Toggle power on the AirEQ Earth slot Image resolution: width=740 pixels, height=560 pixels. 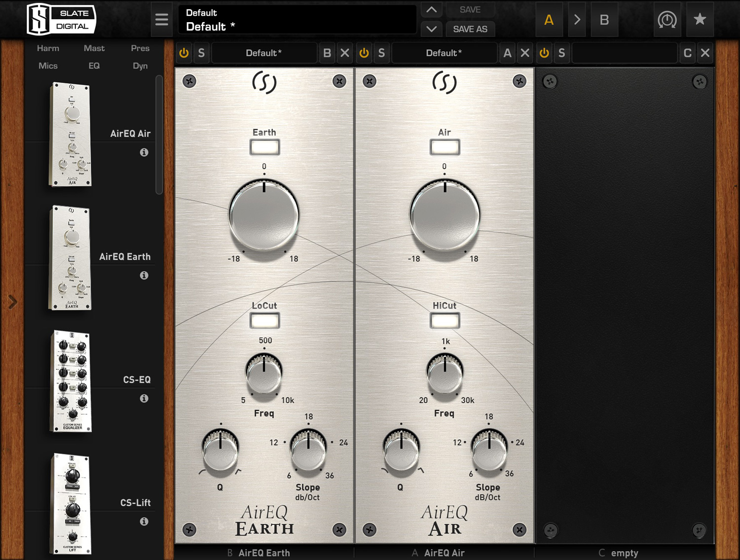pyautogui.click(x=184, y=53)
